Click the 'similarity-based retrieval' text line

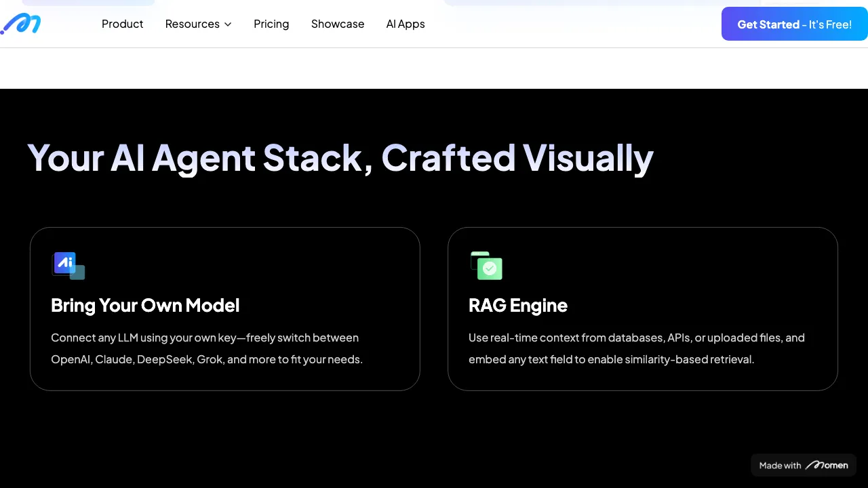(x=611, y=359)
